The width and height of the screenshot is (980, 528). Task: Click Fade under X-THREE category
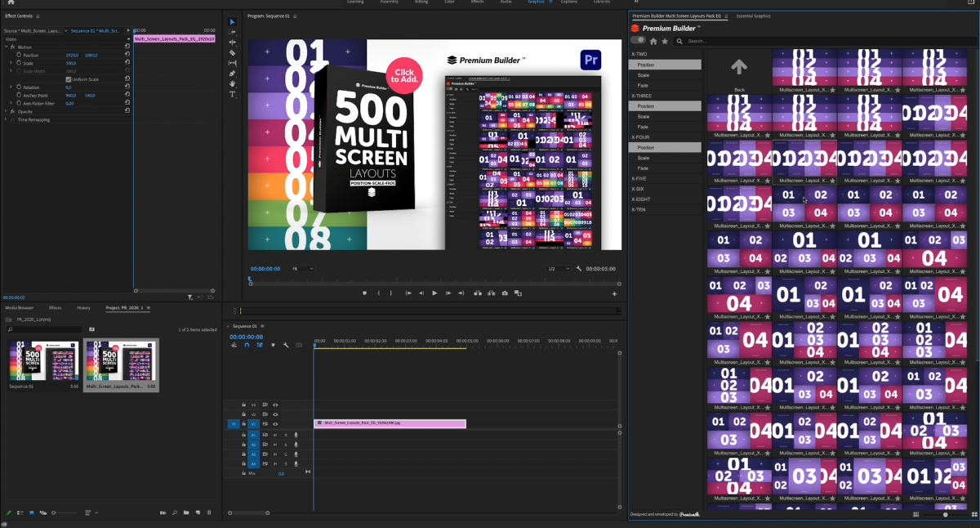click(644, 127)
